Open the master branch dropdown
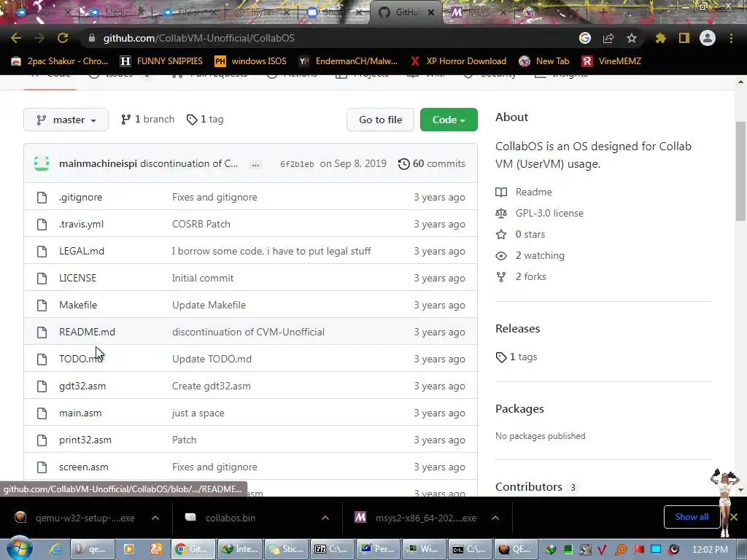This screenshot has width=747, height=560. tap(66, 120)
